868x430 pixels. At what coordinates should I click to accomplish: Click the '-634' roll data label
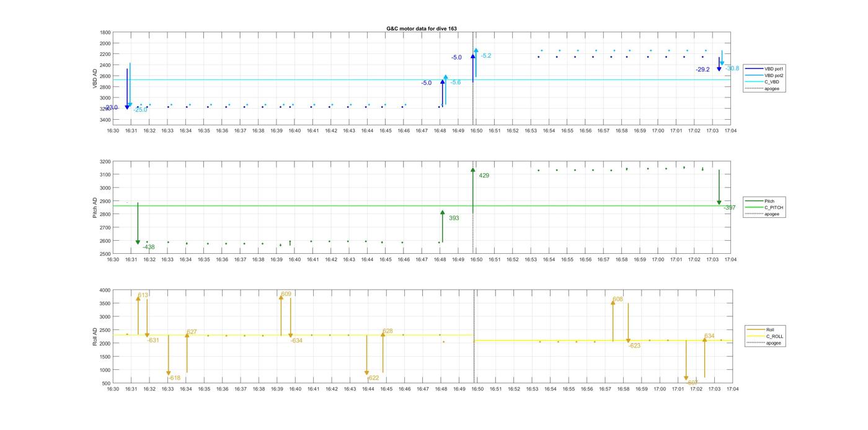pyautogui.click(x=296, y=341)
